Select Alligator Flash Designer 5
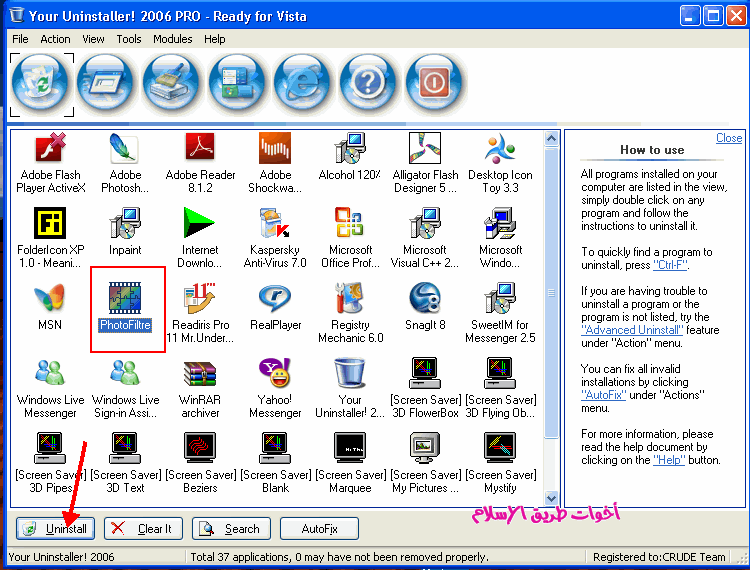This screenshot has width=750, height=570. click(x=425, y=164)
